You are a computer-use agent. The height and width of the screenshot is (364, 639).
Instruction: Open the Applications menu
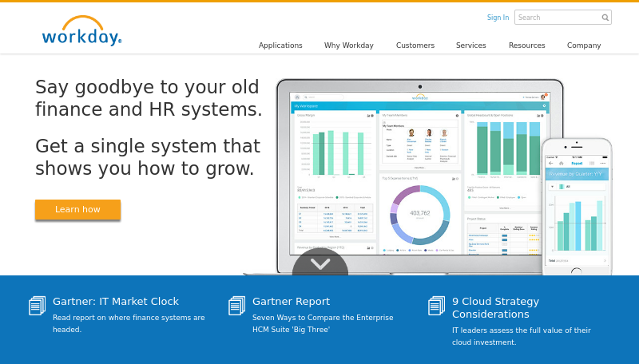pyautogui.click(x=280, y=45)
